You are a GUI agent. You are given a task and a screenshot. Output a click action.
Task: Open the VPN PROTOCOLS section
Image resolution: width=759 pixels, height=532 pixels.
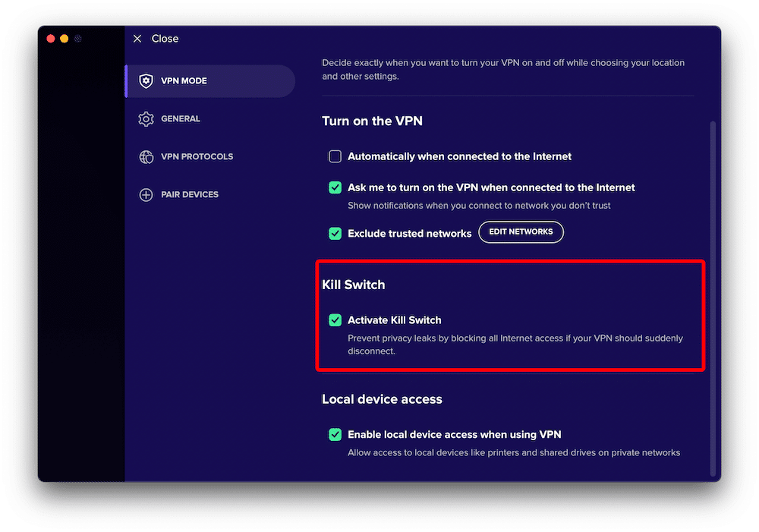[197, 156]
